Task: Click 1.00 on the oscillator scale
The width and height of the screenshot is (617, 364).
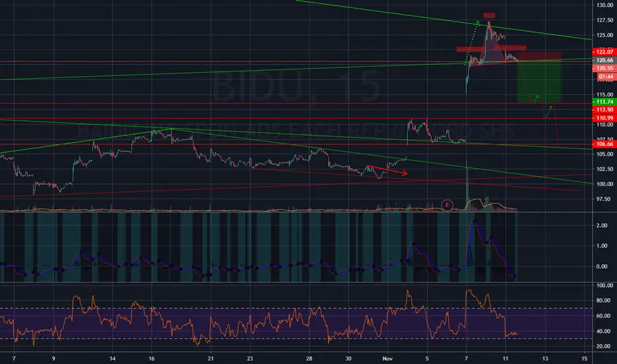Action: pyautogui.click(x=602, y=246)
